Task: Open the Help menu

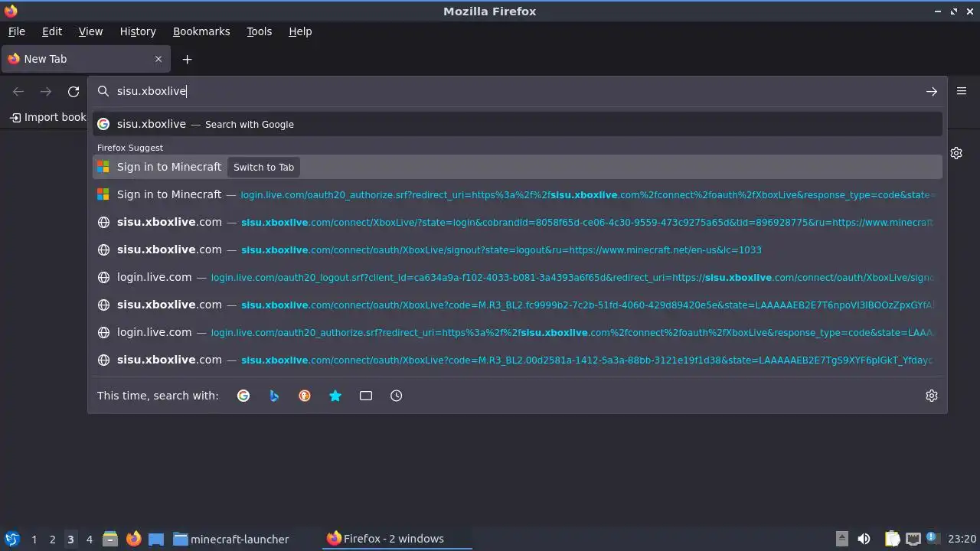Action: [300, 31]
